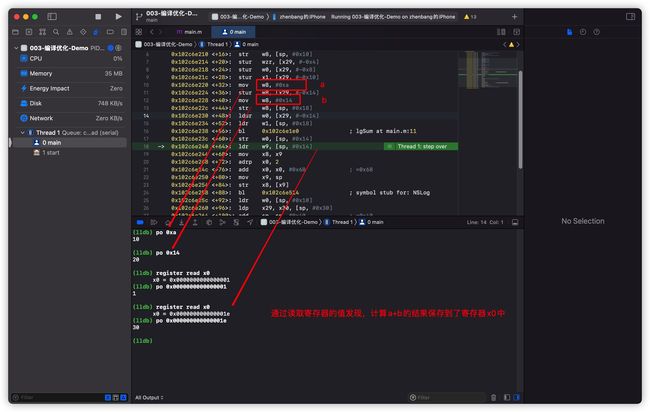Open the 003-...化-Demo scheme selector
This screenshot has height=412, width=650.
coord(238,17)
